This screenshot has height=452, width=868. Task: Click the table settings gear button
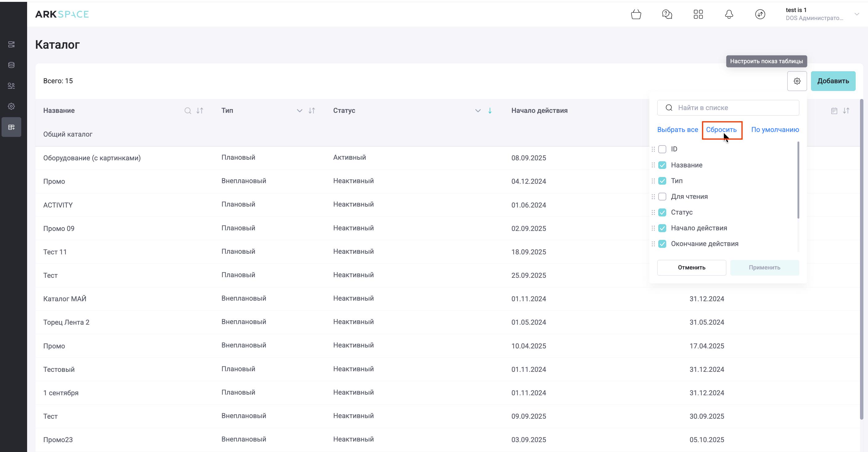click(797, 81)
